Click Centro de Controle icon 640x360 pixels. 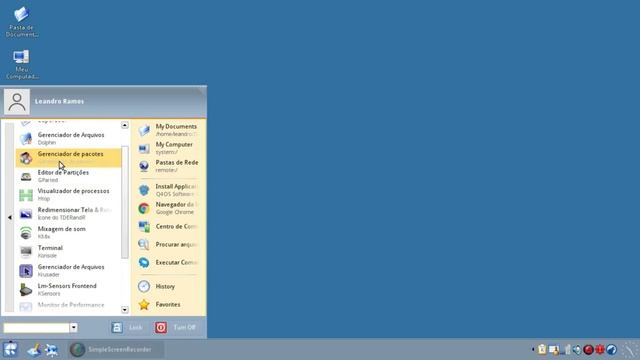click(144, 227)
